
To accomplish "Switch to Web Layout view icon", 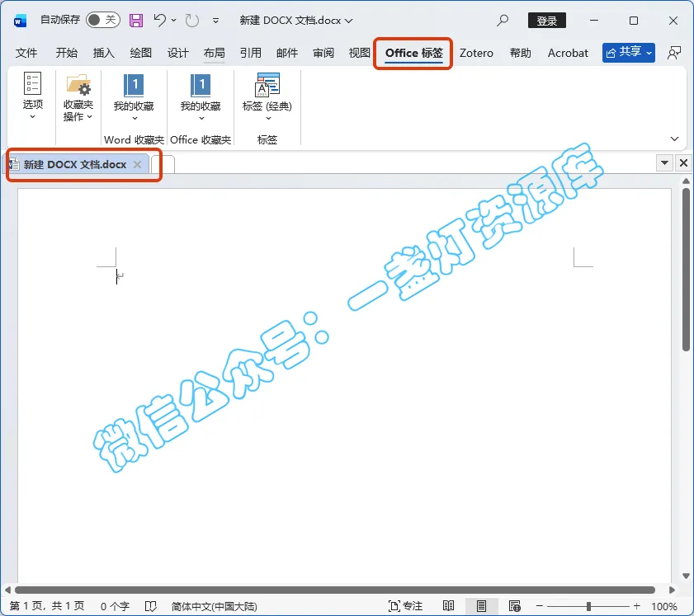I will 514,605.
